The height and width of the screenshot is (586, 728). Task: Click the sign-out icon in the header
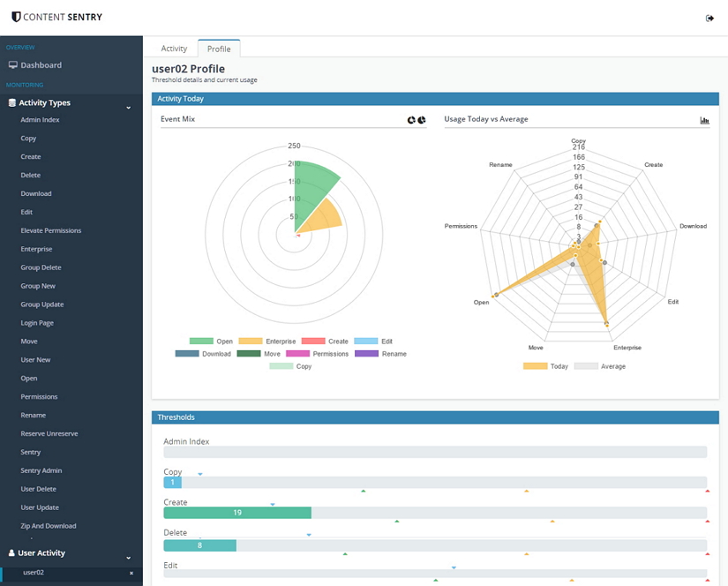pyautogui.click(x=709, y=18)
